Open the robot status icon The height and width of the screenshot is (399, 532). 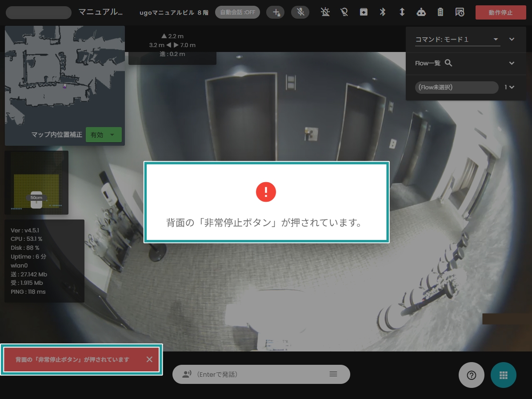pos(421,12)
